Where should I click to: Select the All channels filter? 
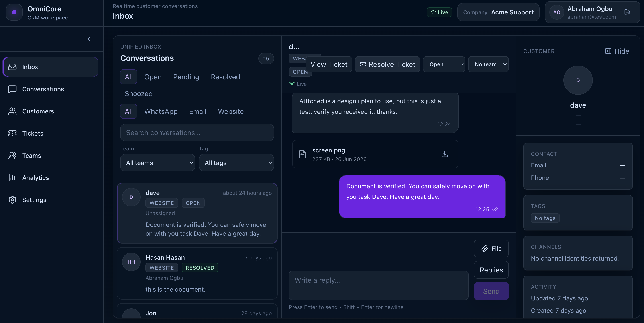click(x=129, y=111)
